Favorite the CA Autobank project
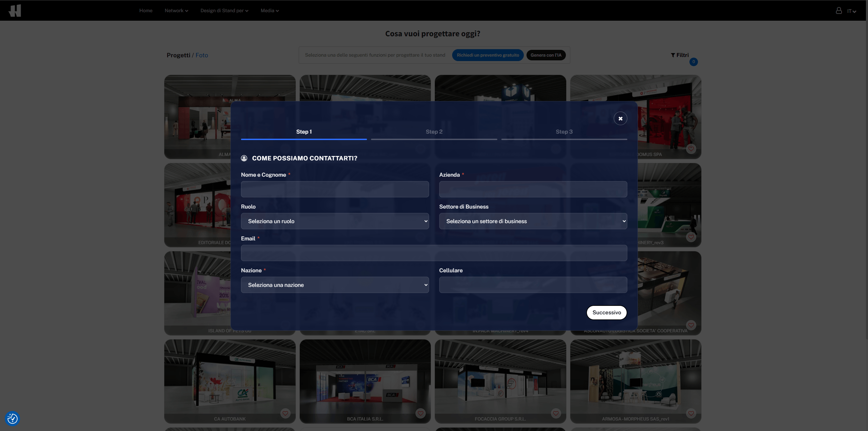Screen dimensions: 868x431 285,413
